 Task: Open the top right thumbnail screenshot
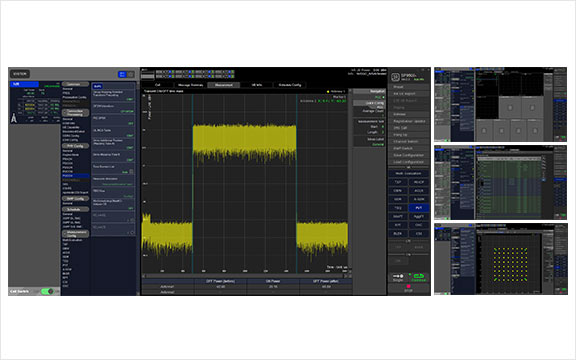click(x=500, y=104)
